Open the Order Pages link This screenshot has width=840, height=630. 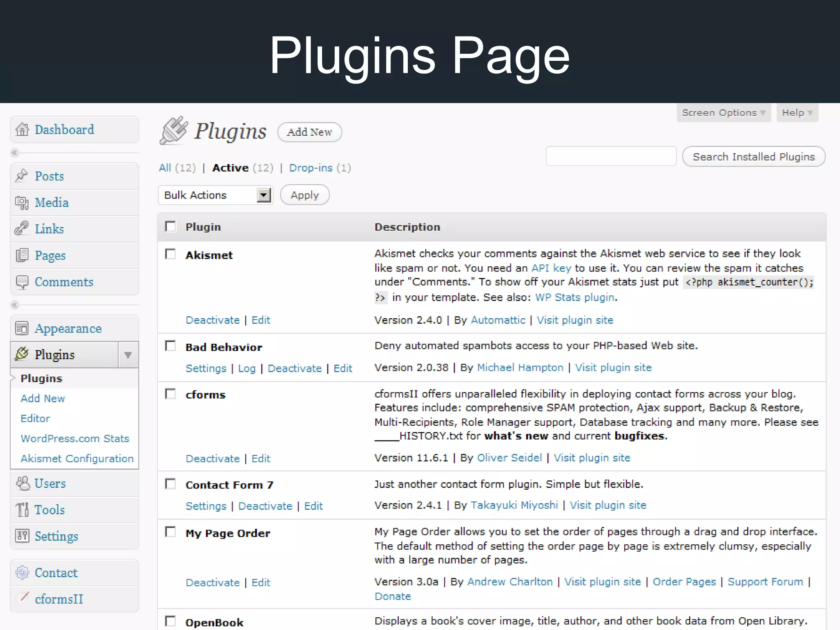pyautogui.click(x=684, y=582)
